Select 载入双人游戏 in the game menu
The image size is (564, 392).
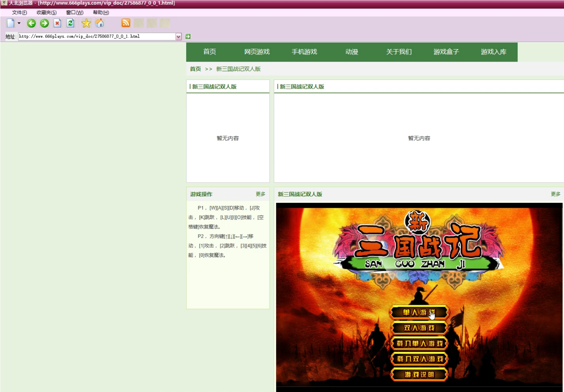[419, 359]
